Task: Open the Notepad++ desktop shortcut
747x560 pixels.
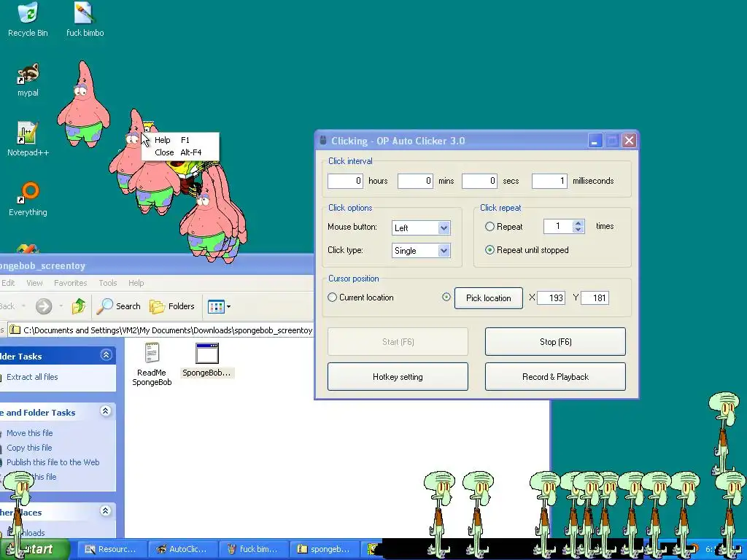Action: point(28,139)
